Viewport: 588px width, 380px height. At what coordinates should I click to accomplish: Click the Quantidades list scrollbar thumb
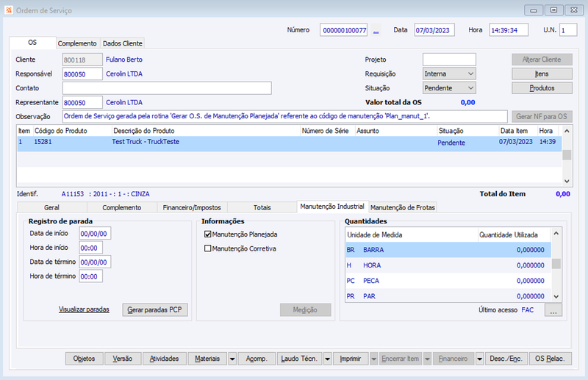556,264
